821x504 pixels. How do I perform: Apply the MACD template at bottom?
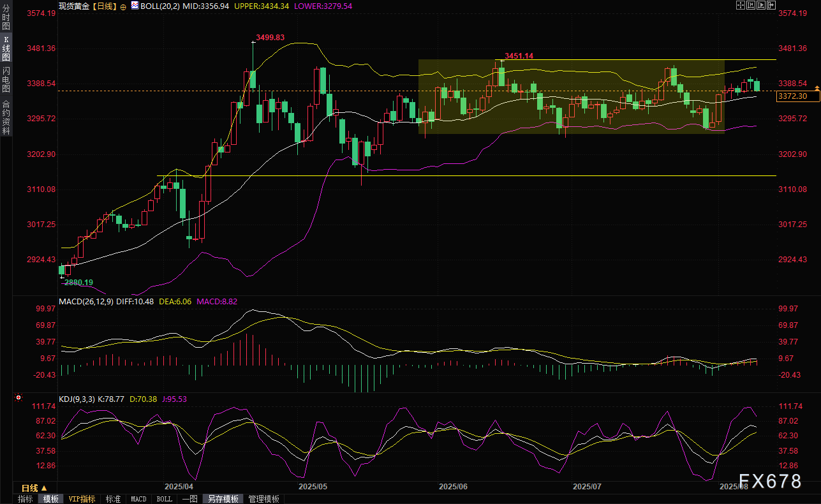(138, 499)
